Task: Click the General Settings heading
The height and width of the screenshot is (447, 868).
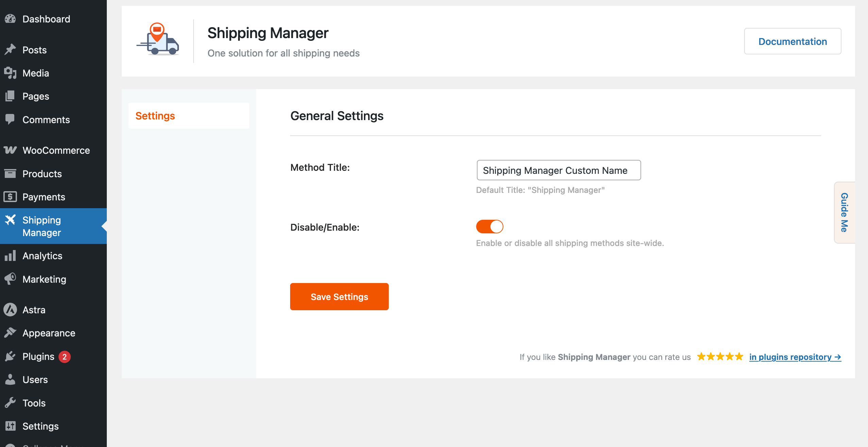Action: 337,116
